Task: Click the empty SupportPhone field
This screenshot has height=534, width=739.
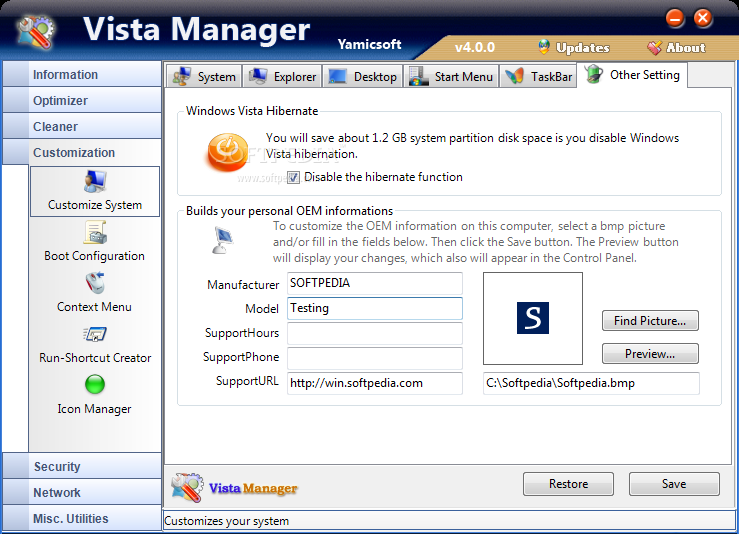Action: coord(375,358)
